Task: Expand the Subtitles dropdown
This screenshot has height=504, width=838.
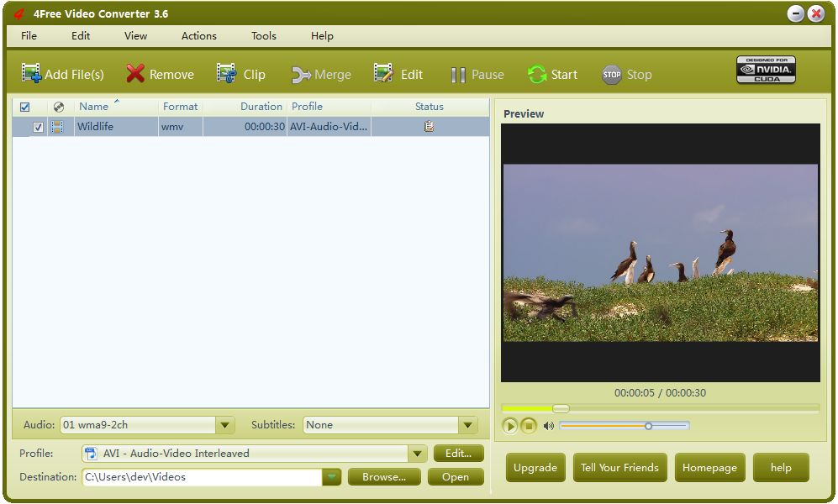Action: coord(467,425)
